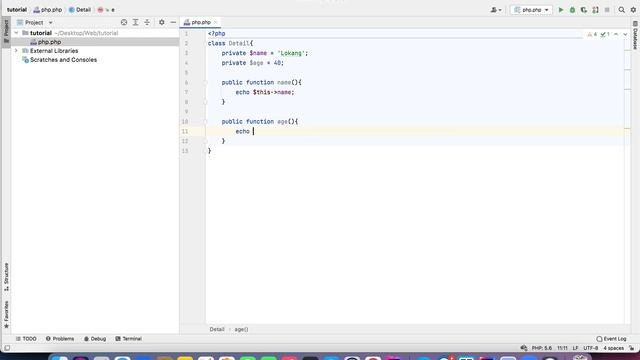Open the TODO tool window
640x360 pixels.
(x=26, y=339)
